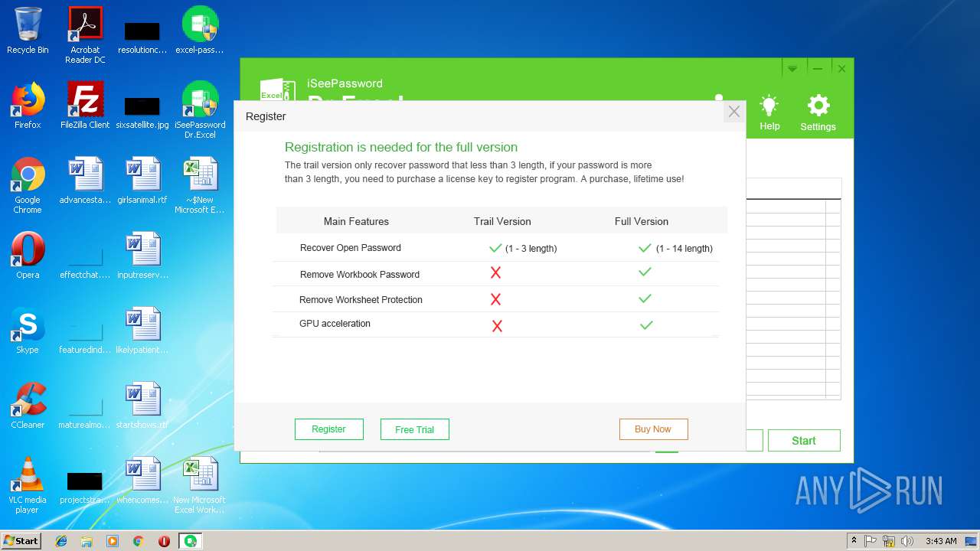Open Internet Explorer in the taskbar
This screenshot has height=551, width=980.
pyautogui.click(x=61, y=541)
